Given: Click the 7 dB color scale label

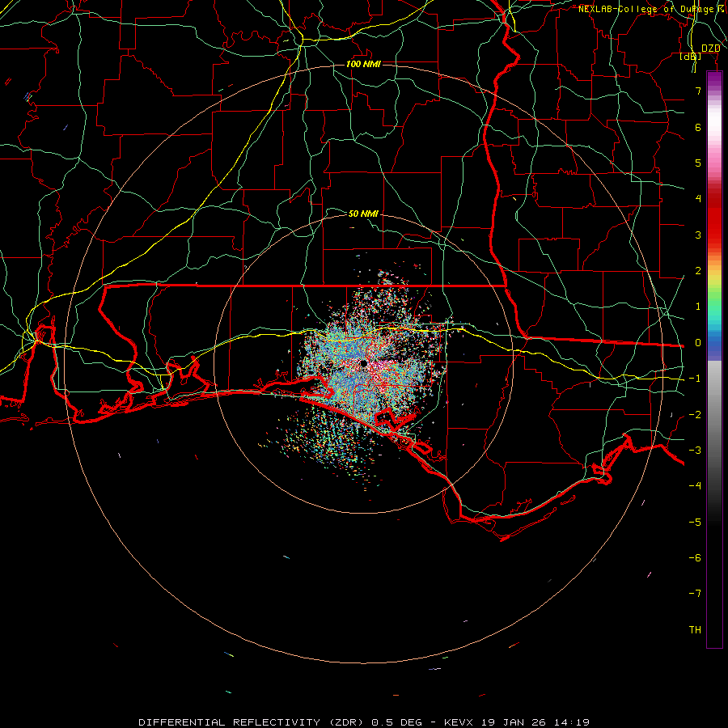Looking at the screenshot, I should (698, 91).
